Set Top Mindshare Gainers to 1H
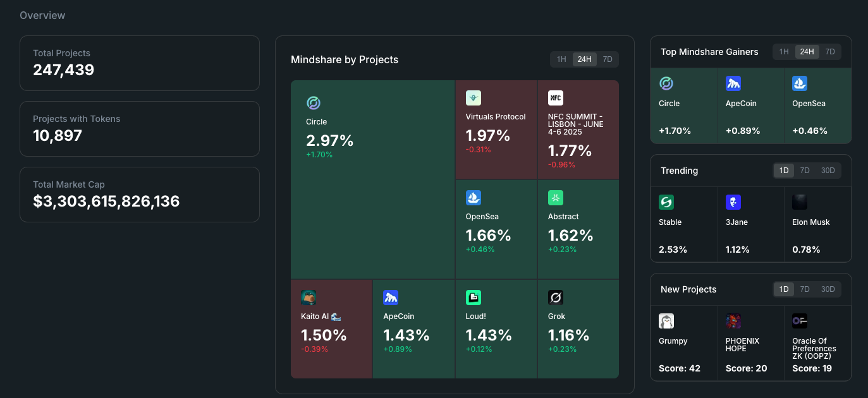 click(784, 52)
